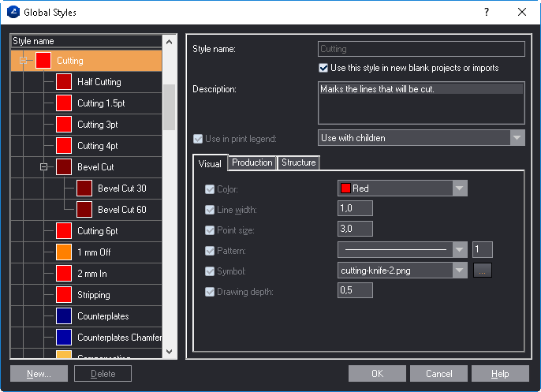Open the 'Use with children' dropdown
The image size is (541, 392).
517,138
